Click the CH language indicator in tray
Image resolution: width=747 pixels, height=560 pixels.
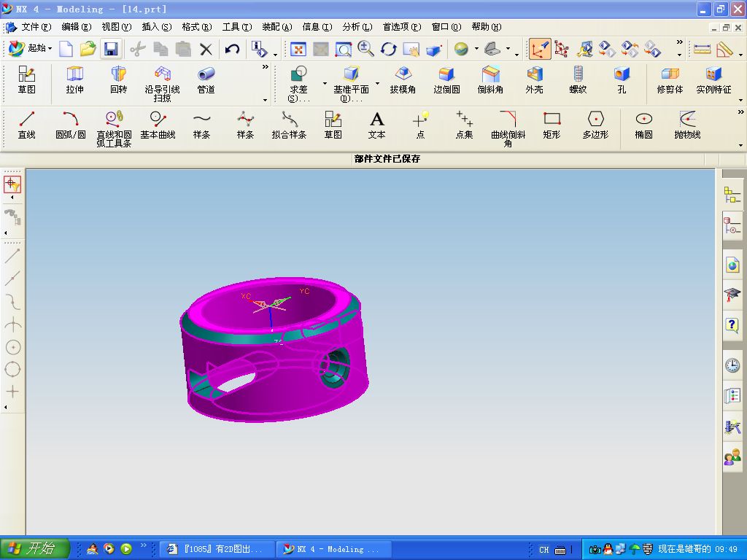[x=543, y=550]
